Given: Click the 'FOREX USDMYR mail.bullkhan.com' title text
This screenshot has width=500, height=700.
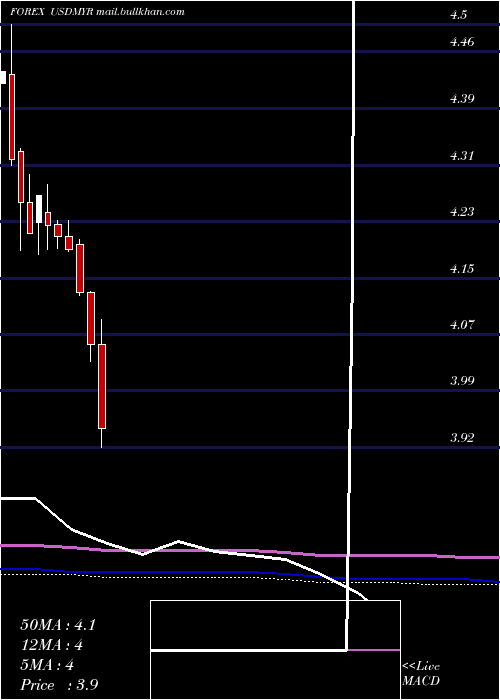Looking at the screenshot, I should click(98, 12).
